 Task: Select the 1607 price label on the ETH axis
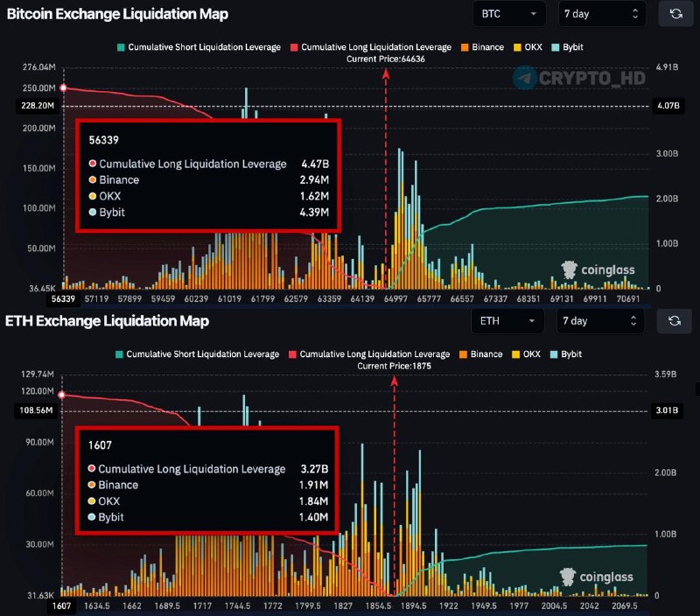(61, 605)
